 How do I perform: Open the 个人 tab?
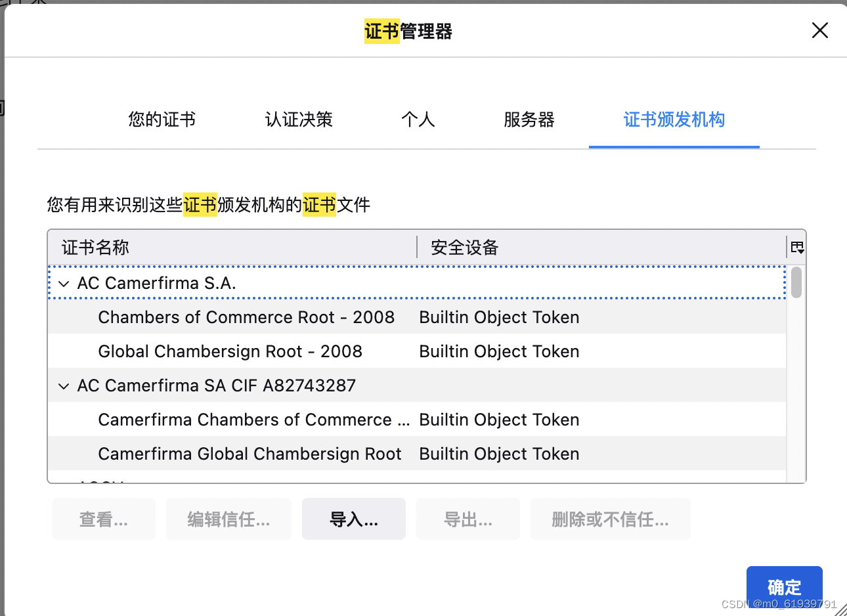418,120
